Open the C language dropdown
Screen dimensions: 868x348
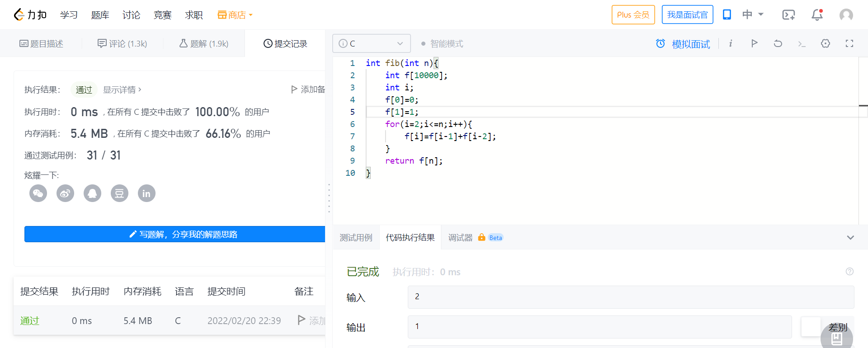(x=371, y=43)
